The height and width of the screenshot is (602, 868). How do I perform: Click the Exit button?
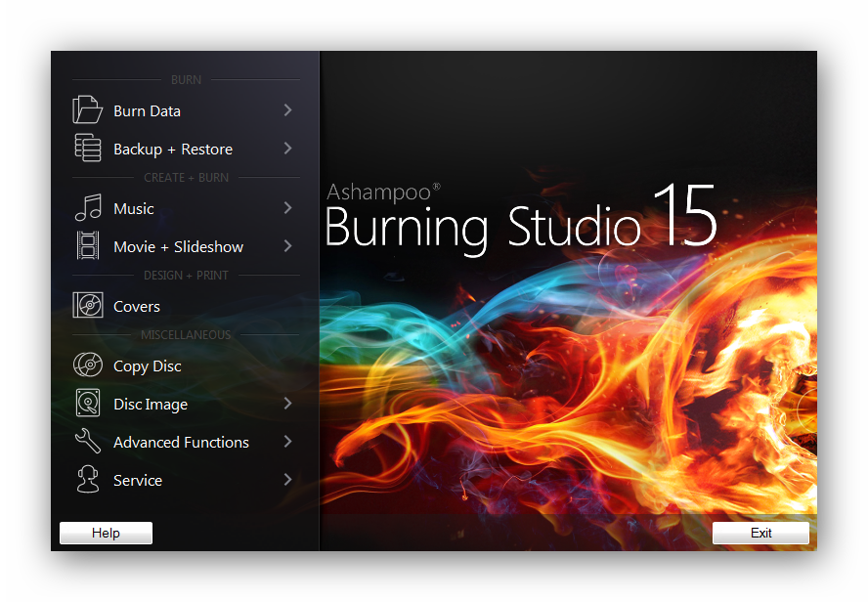pos(760,533)
